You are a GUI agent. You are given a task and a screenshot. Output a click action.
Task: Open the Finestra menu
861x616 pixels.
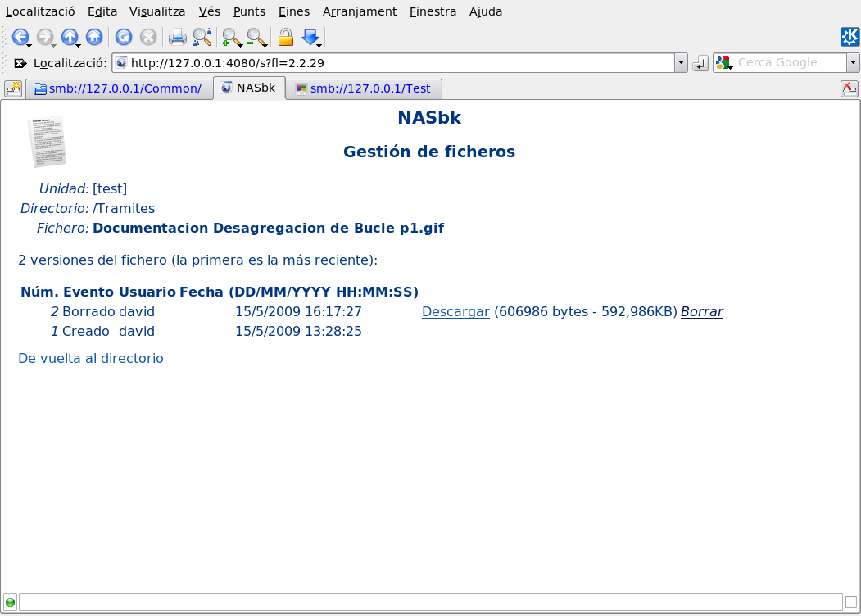click(x=433, y=11)
